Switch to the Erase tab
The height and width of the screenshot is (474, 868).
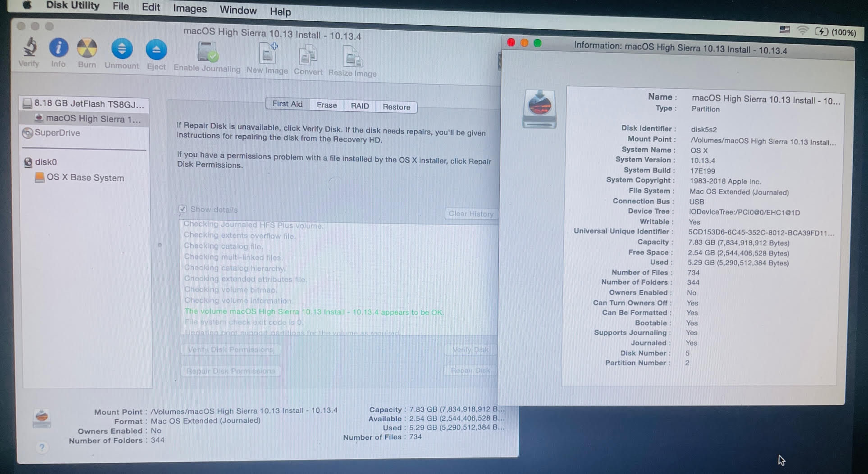coord(327,105)
